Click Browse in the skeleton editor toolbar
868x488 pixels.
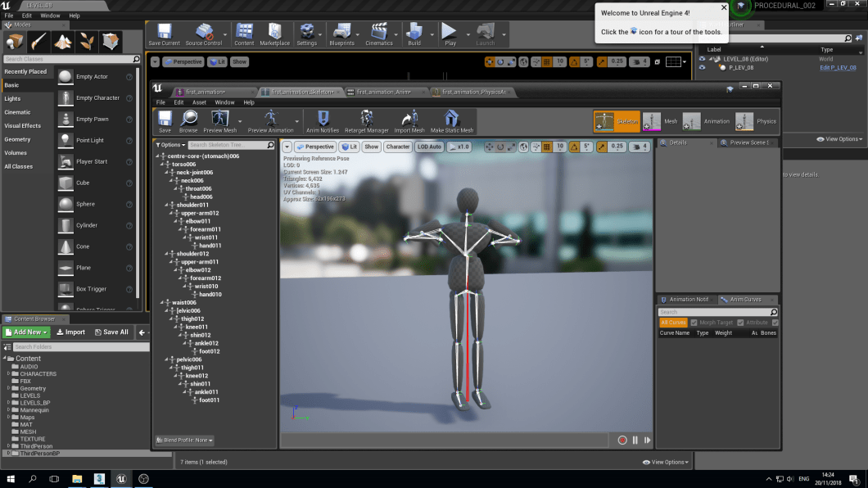[x=188, y=121]
